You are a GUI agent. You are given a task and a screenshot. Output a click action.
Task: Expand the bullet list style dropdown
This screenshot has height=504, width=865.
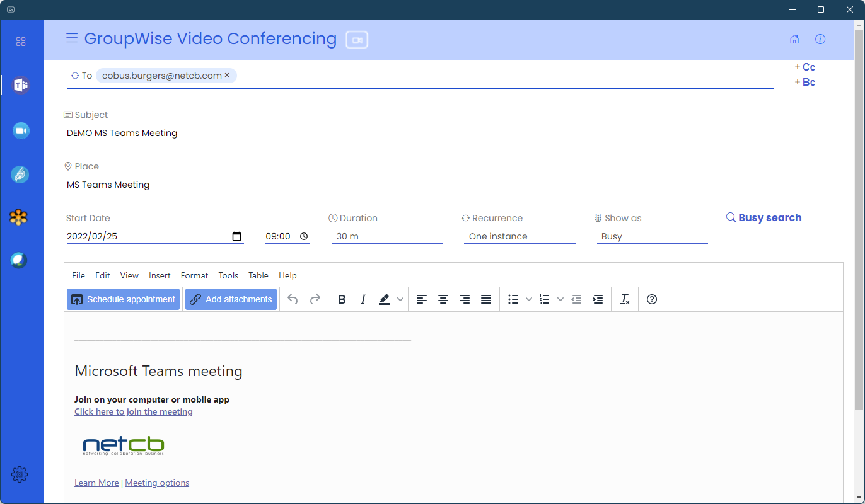pyautogui.click(x=529, y=299)
